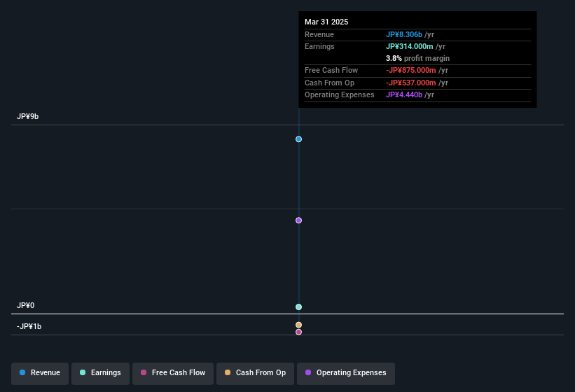Click the Mar 31 2025 tooltip date
Image resolution: width=575 pixels, height=392 pixels.
click(326, 22)
